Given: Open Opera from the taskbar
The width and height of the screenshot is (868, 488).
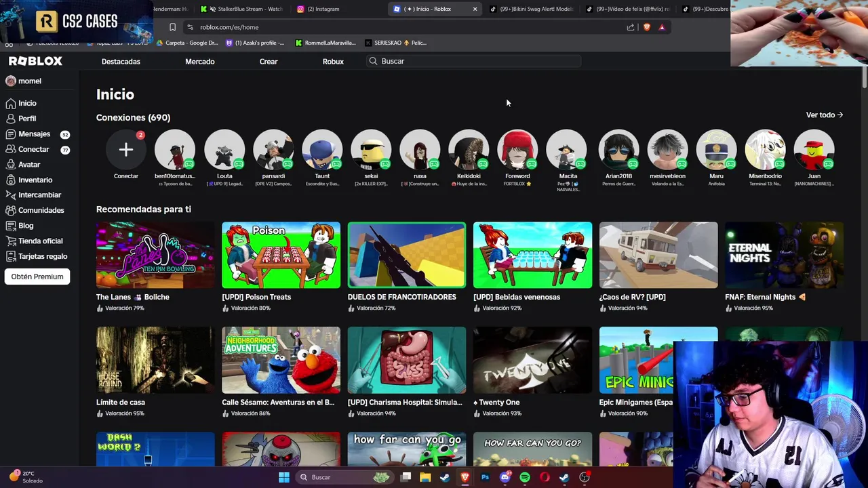Looking at the screenshot, I should 545,477.
